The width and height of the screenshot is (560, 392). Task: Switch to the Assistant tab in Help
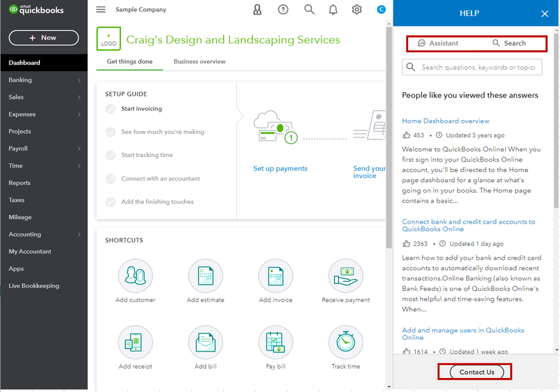click(x=438, y=43)
